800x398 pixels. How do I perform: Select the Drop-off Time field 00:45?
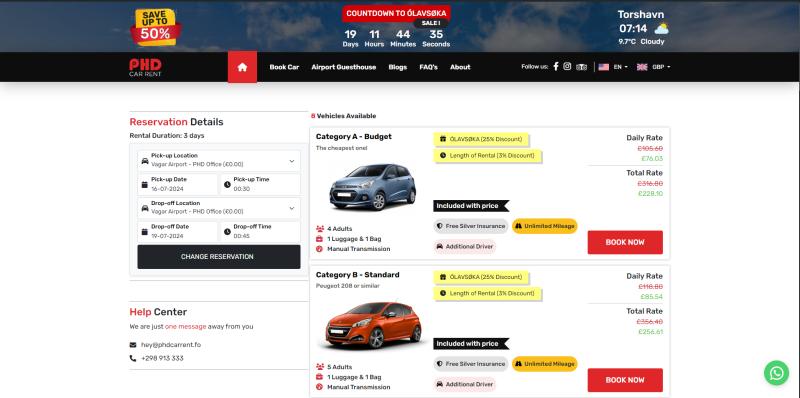[x=260, y=232]
